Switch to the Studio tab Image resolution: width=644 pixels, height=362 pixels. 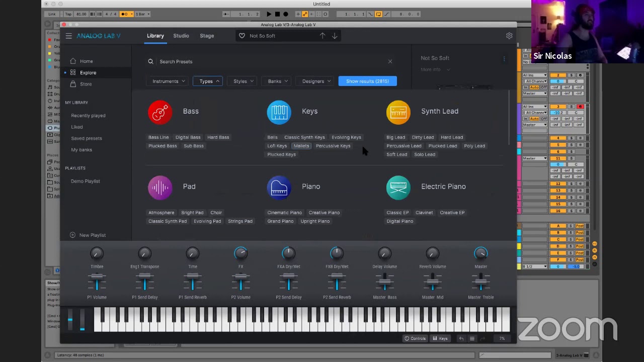point(181,36)
